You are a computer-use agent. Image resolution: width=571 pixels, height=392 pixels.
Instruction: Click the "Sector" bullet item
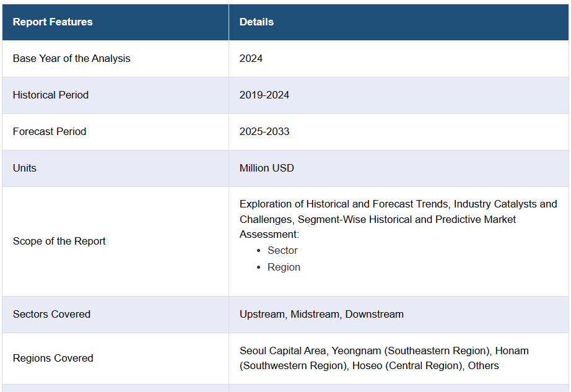coord(282,250)
